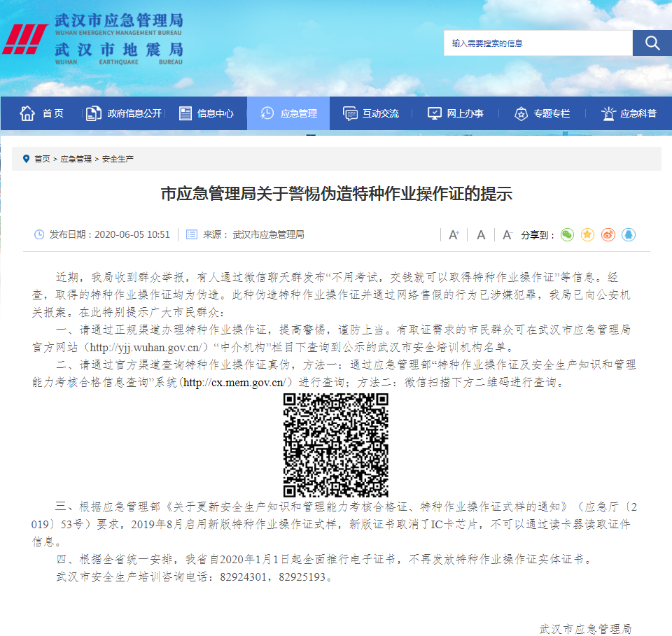Click the 武汉市应急管理局 header title
The image size is (672, 636).
click(x=119, y=20)
